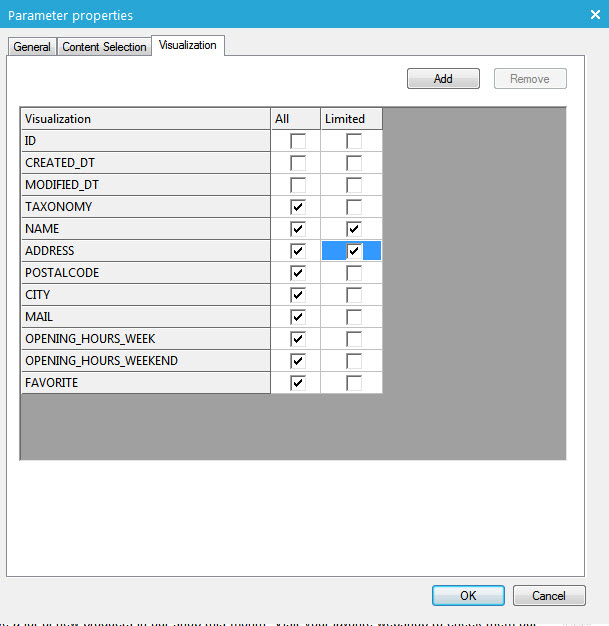Select the Visualization tab
This screenshot has width=609, height=626.
click(187, 45)
